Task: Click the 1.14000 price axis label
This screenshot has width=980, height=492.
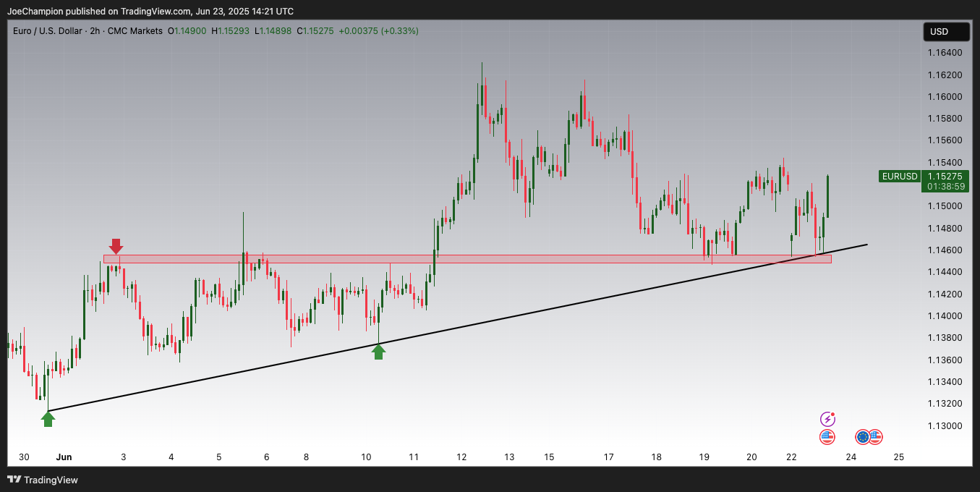Action: click(x=945, y=315)
